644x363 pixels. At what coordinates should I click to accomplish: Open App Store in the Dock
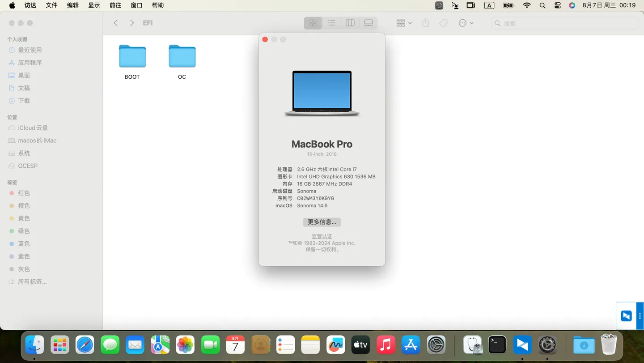point(411,345)
